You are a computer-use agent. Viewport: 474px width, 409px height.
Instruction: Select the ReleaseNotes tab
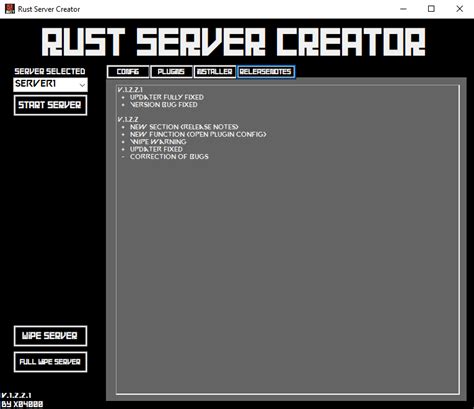click(x=266, y=72)
